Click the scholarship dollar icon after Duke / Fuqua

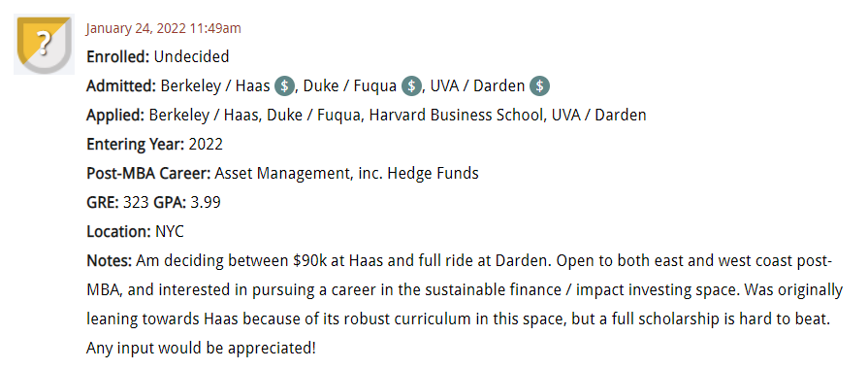411,85
